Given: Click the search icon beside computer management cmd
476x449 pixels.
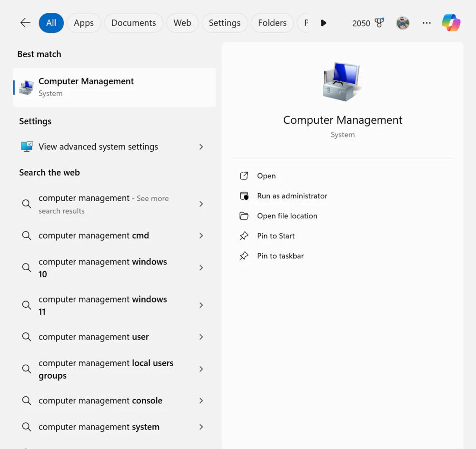Looking at the screenshot, I should point(26,235).
